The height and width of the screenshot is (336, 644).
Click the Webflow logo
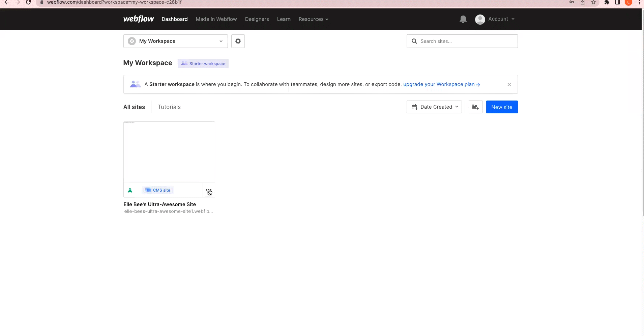139,19
